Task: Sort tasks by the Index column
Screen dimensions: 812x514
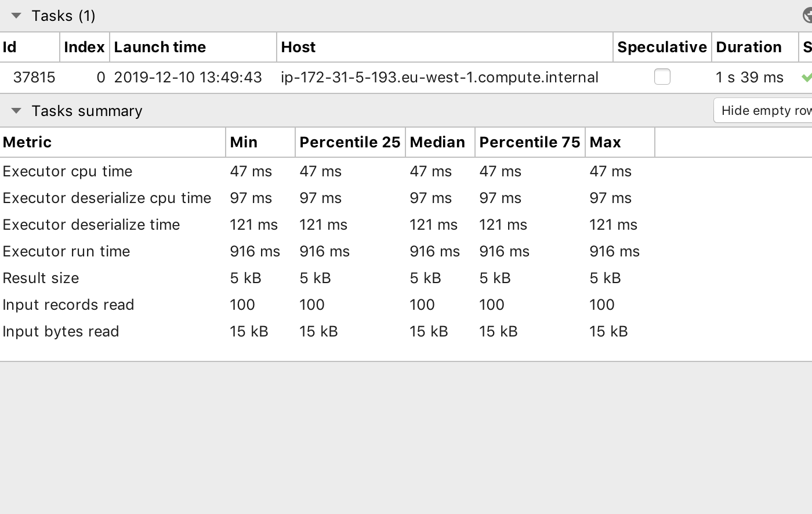Action: tap(85, 47)
